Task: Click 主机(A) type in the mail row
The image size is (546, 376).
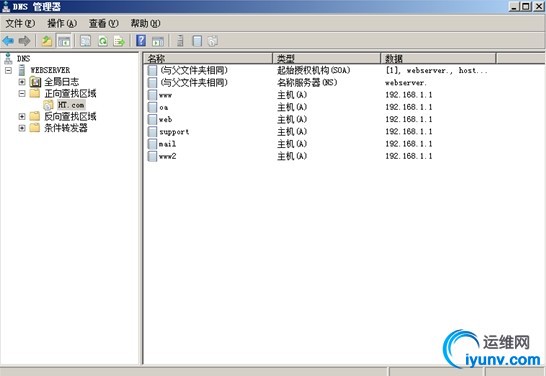Action: click(292, 144)
